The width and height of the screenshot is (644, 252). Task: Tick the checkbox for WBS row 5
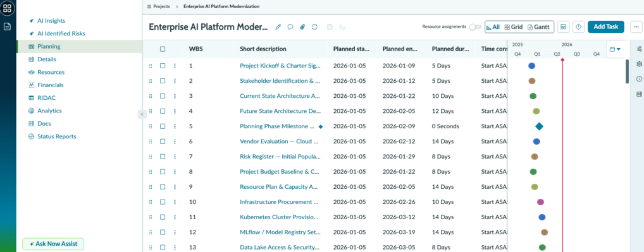[163, 126]
